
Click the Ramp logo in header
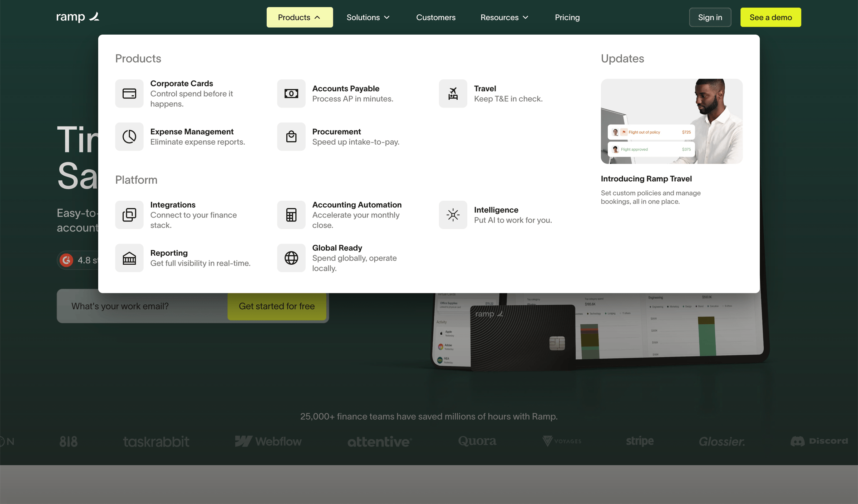point(78,17)
